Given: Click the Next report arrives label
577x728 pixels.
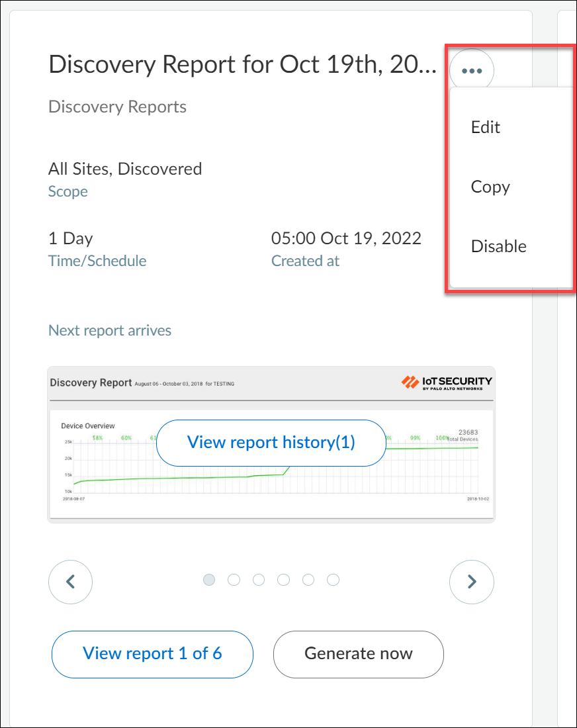Looking at the screenshot, I should click(110, 330).
